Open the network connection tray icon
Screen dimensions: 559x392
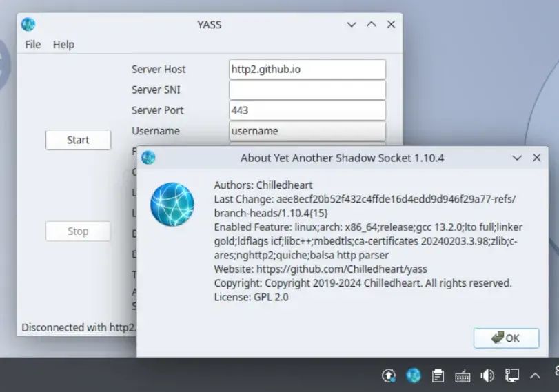[511, 375]
